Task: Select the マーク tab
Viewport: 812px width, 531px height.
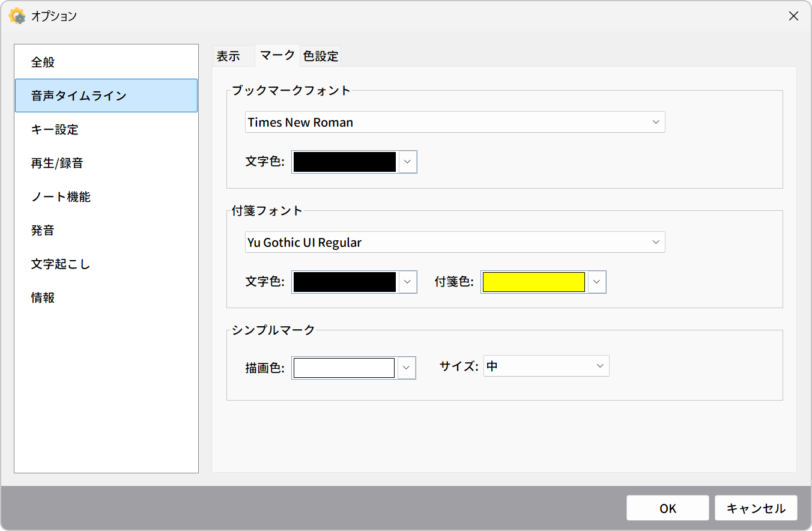Action: (x=277, y=55)
